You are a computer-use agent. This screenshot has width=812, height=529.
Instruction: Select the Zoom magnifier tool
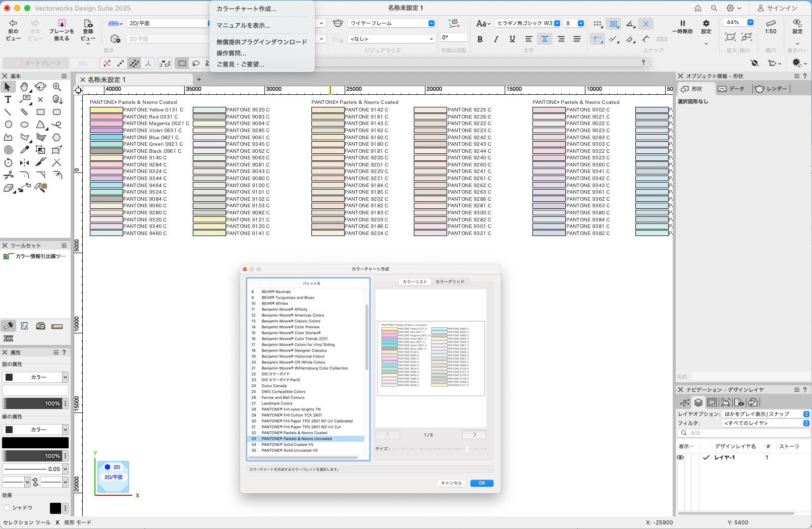click(57, 87)
